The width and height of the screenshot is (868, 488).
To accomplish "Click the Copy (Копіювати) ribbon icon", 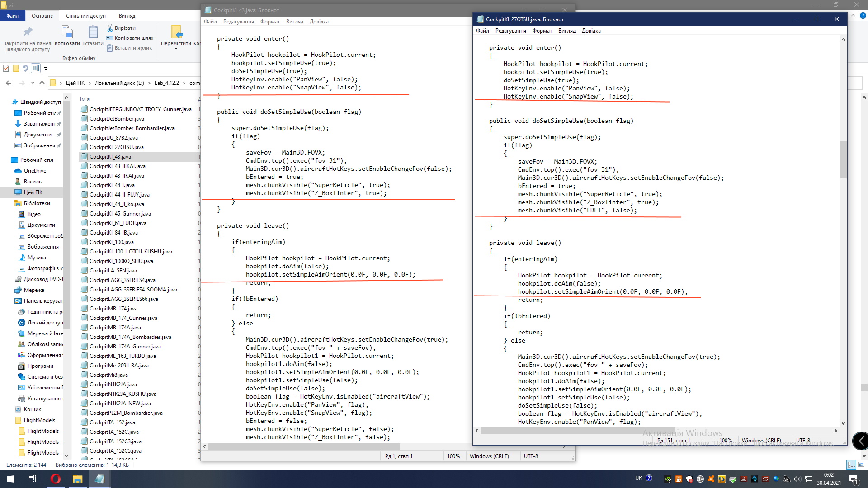I will [x=67, y=33].
